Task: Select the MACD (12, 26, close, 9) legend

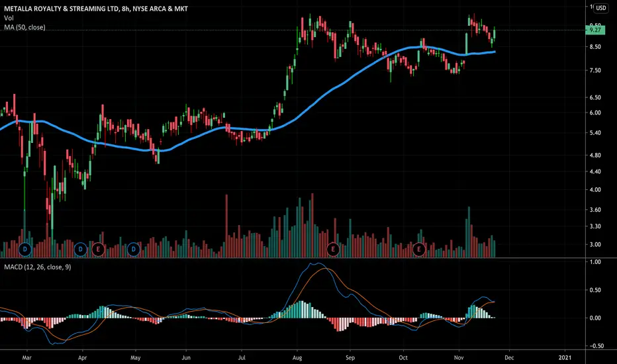Action: point(37,267)
